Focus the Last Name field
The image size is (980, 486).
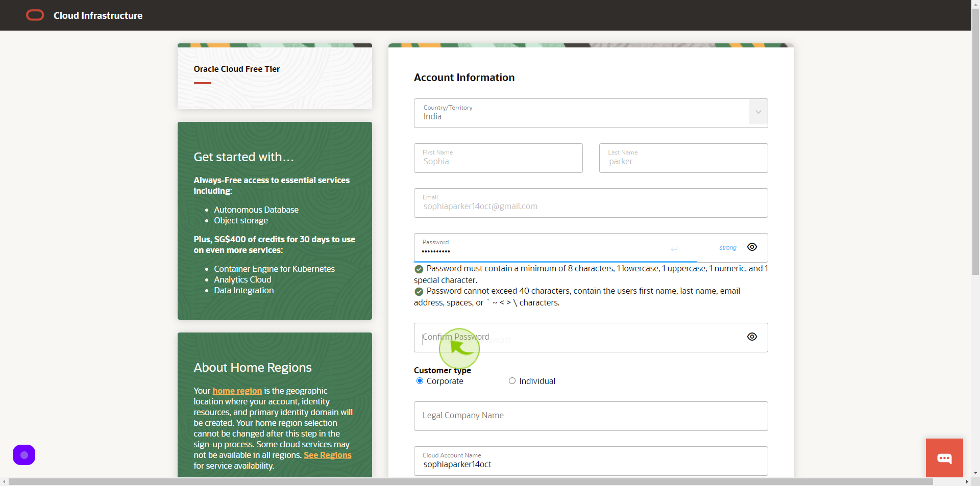pos(683,158)
